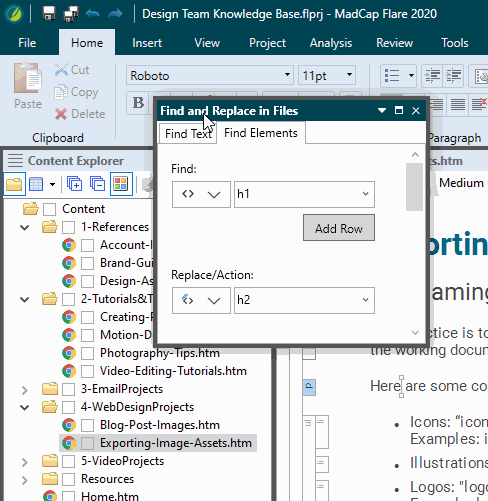Screen dimensions: 488x501
Task: Click Content Explorer hamburger menu icon
Action: tap(15, 161)
